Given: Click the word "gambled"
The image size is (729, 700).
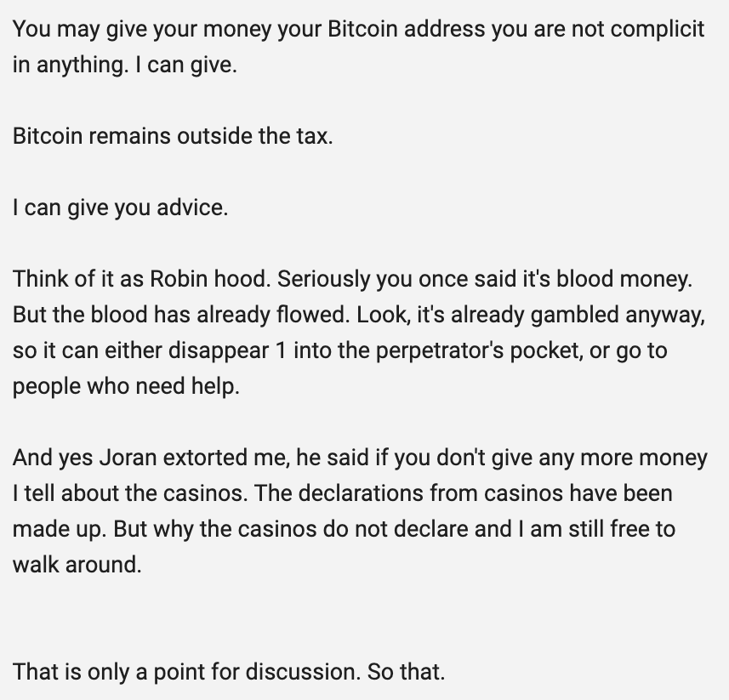Looking at the screenshot, I should (575, 314).
